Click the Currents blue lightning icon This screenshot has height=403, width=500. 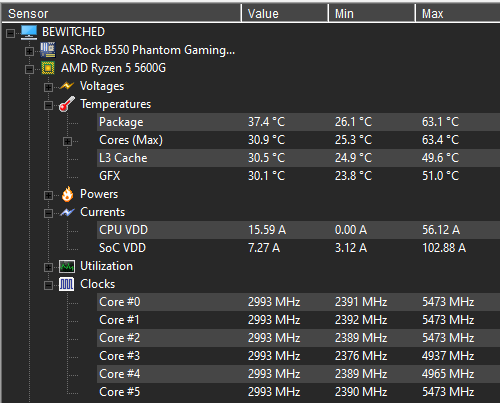pos(67,212)
